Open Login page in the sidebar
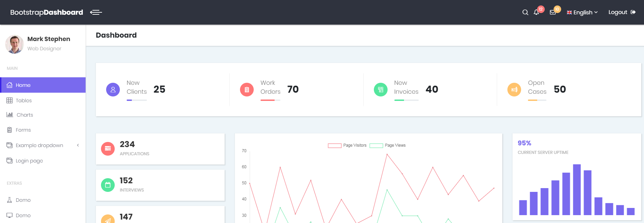 pyautogui.click(x=43, y=160)
